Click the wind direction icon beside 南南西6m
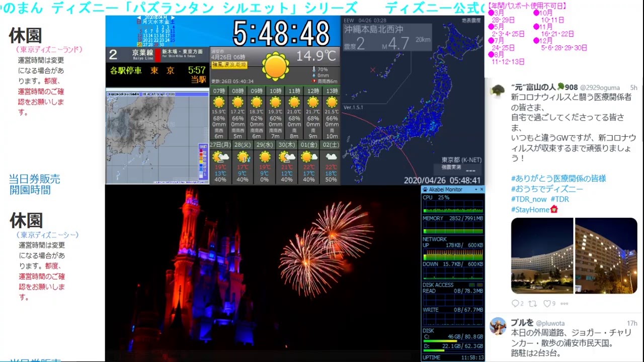The image size is (644, 362). (x=314, y=81)
